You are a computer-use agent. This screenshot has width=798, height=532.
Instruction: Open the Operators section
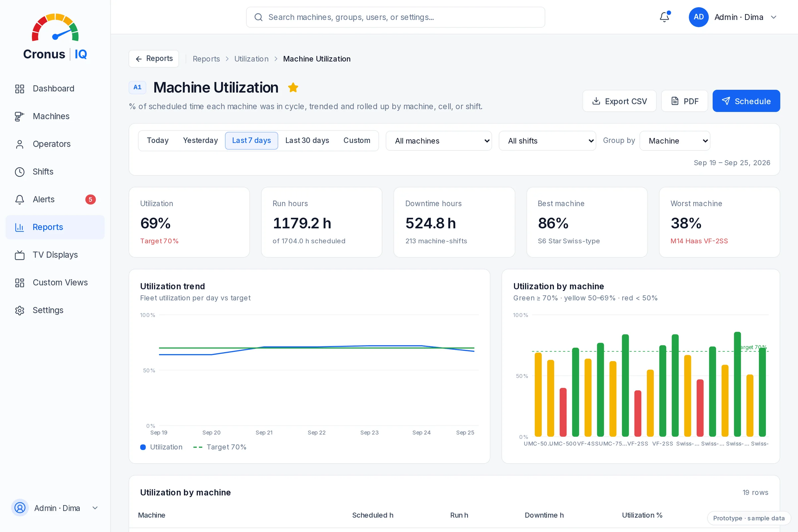55,144
